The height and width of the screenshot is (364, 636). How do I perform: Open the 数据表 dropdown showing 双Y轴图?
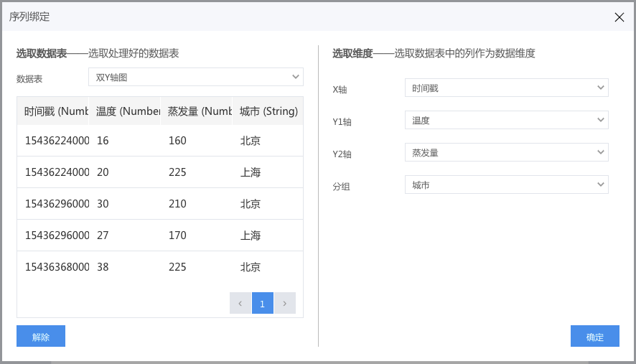click(x=196, y=77)
